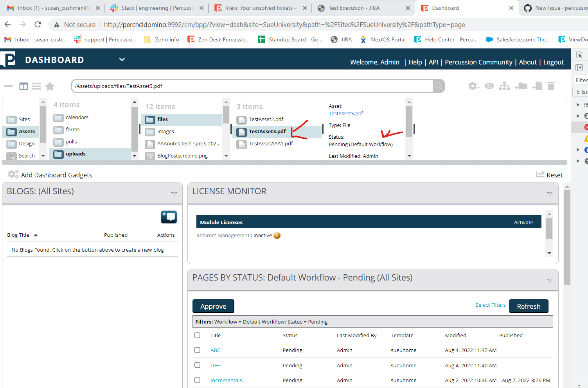Open My Pages star icon
Screen dimensions: 588x388
50,86
